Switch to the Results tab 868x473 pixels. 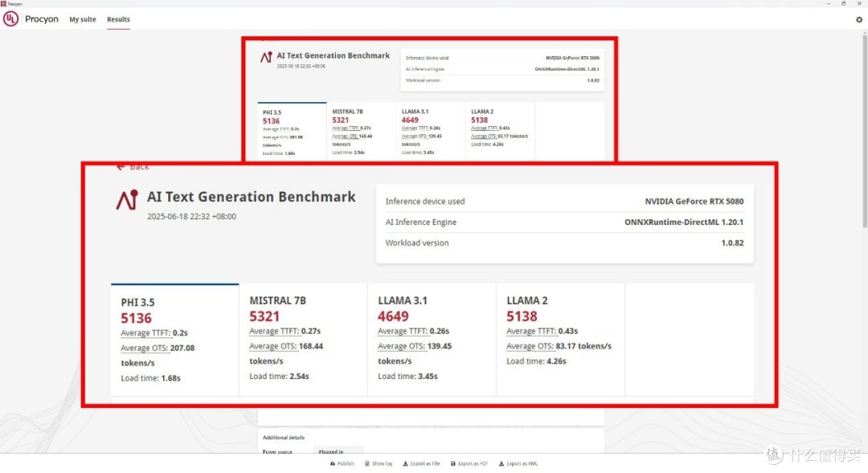(x=118, y=19)
